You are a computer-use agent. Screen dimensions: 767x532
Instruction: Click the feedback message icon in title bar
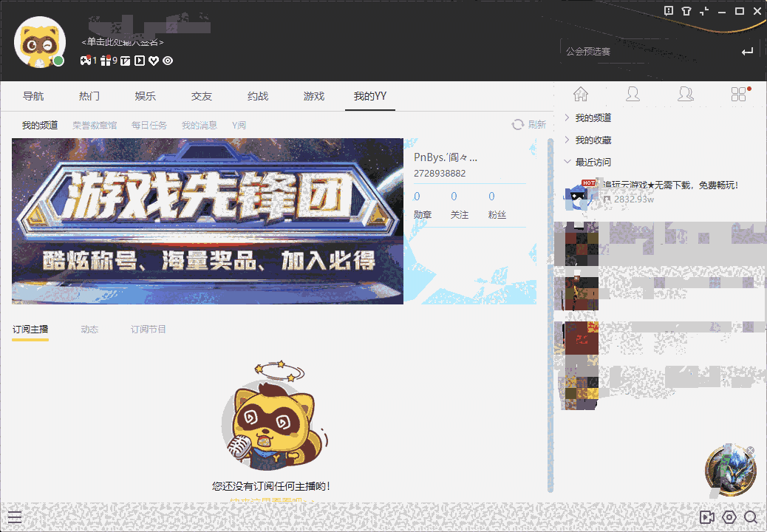(669, 11)
